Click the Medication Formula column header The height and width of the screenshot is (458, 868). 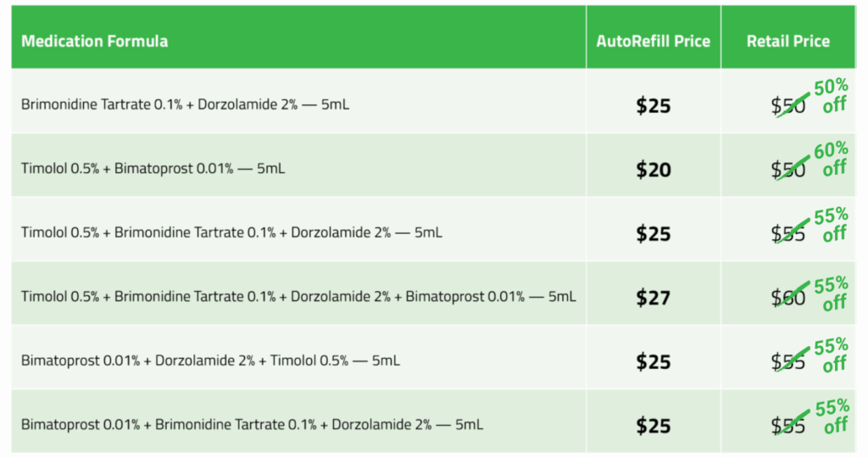point(95,41)
